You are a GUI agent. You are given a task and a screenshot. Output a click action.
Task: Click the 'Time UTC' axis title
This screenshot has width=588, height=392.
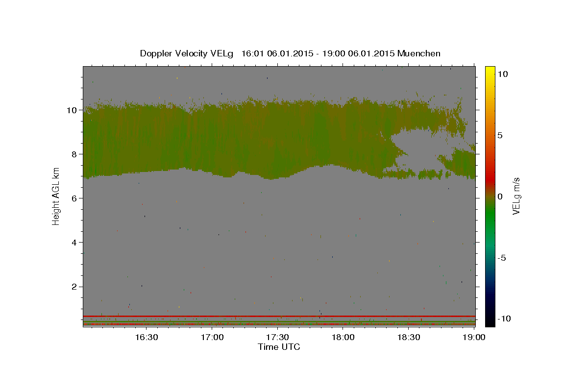tap(279, 347)
